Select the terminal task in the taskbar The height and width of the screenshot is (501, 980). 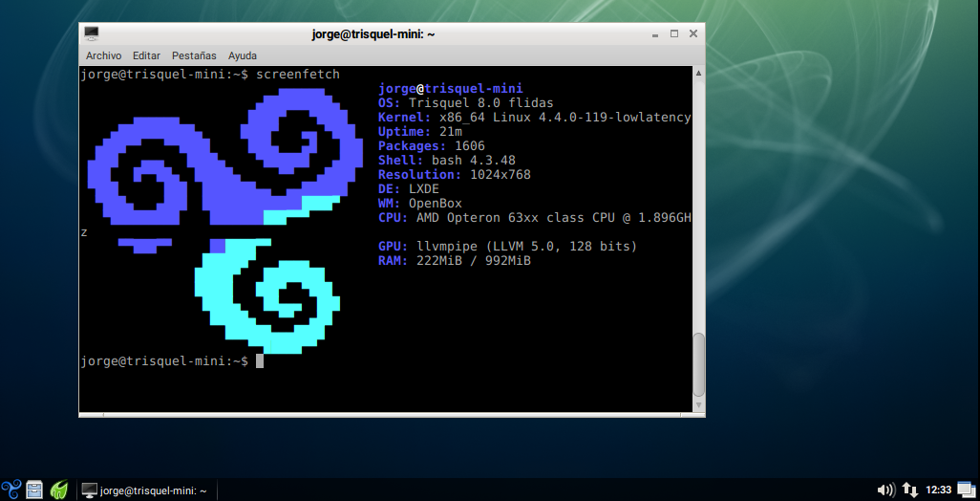click(146, 490)
